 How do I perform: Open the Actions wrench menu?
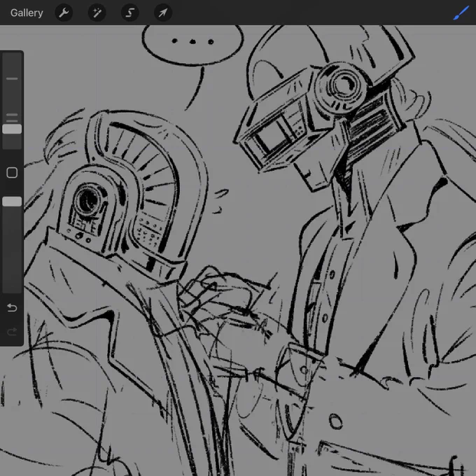(x=64, y=13)
